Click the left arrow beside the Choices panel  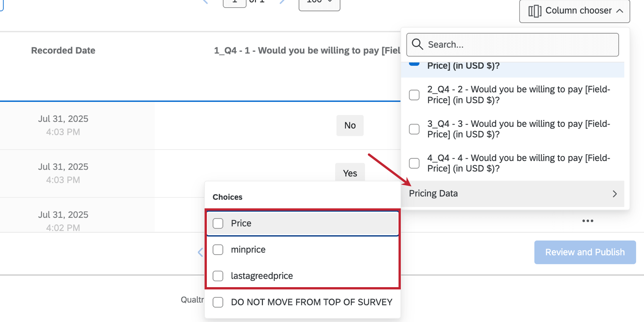pos(200,252)
